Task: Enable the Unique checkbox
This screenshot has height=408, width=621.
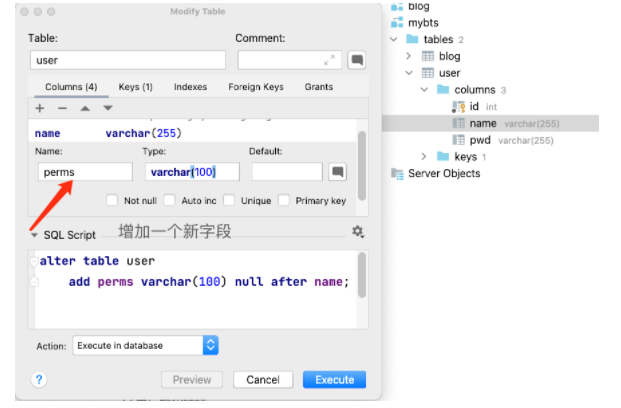Action: click(x=229, y=200)
